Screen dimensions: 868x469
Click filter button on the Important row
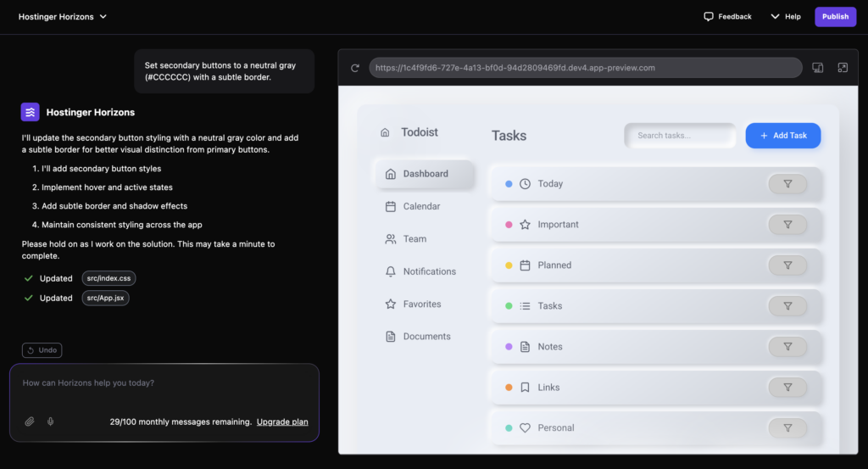coord(787,225)
